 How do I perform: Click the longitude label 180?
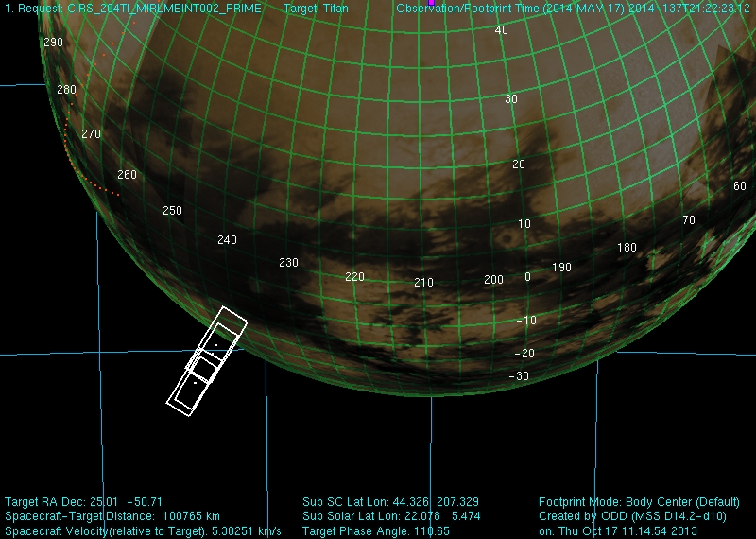tap(627, 248)
